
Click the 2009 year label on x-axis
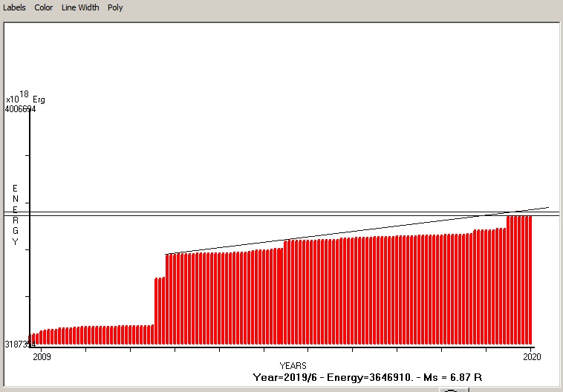[43, 357]
